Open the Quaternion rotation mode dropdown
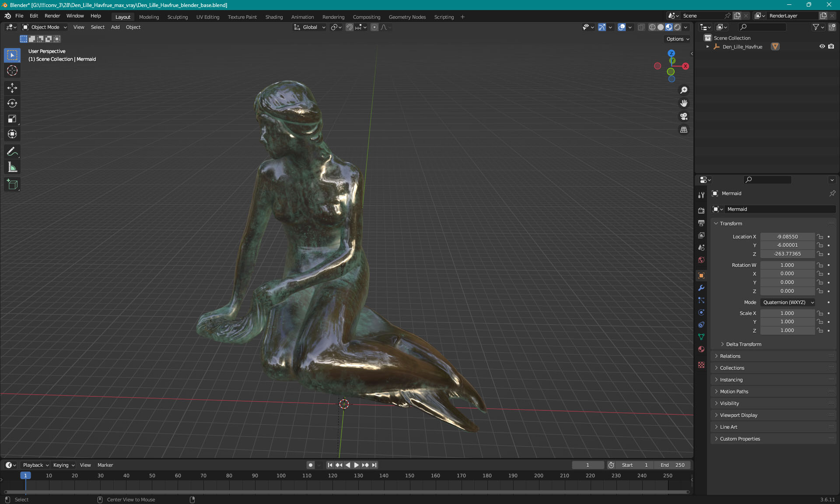The image size is (840, 504). (x=787, y=302)
